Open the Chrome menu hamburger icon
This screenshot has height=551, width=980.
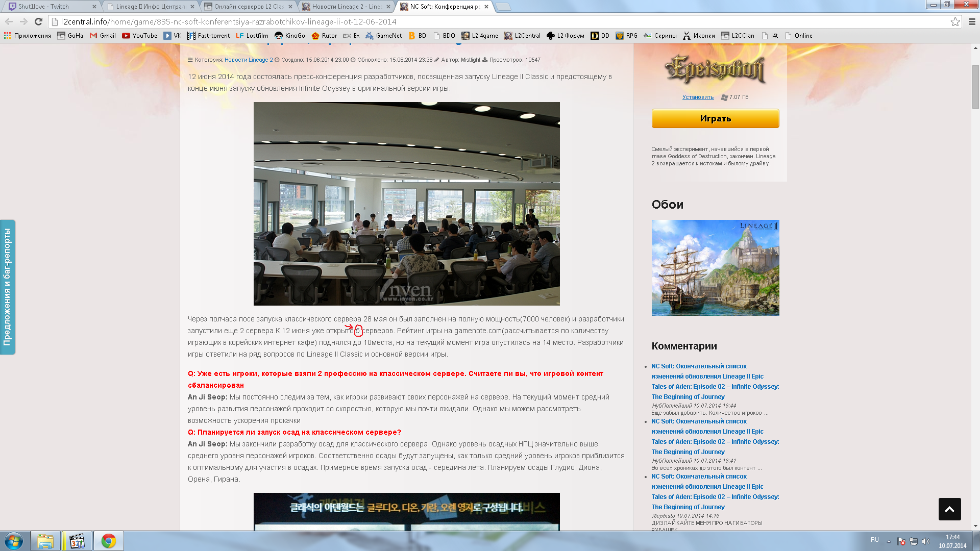pyautogui.click(x=972, y=21)
